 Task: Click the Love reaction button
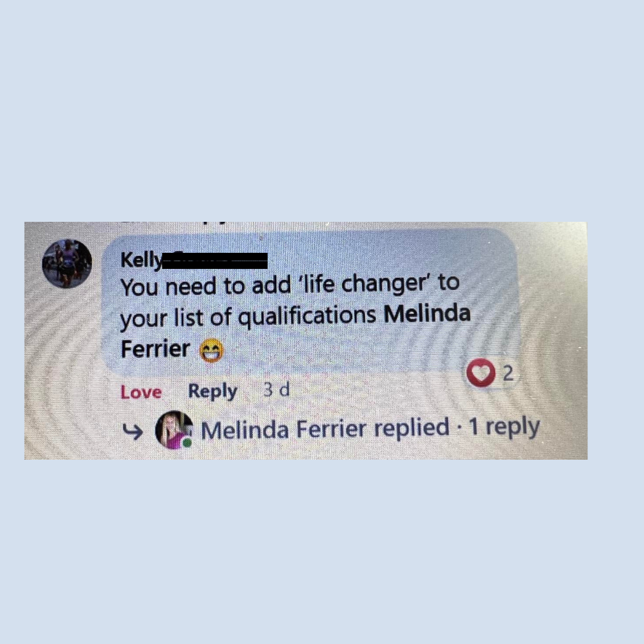(x=141, y=392)
